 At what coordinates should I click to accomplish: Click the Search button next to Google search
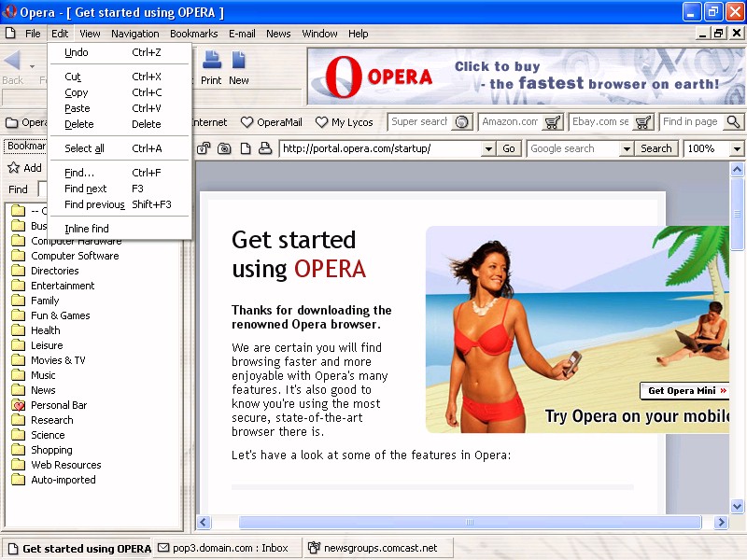tap(656, 148)
